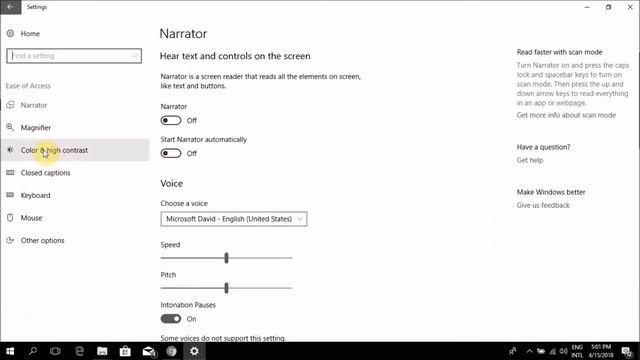Click the Speed slider handle

coord(227,258)
